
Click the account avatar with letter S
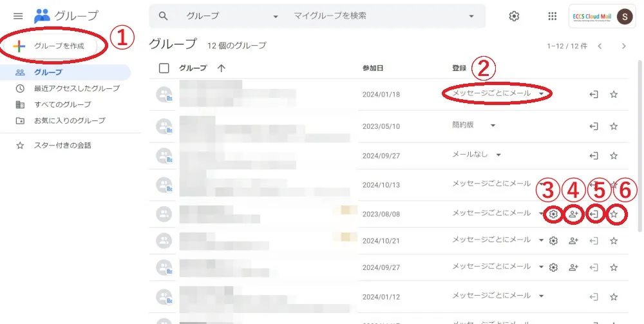pos(623,16)
